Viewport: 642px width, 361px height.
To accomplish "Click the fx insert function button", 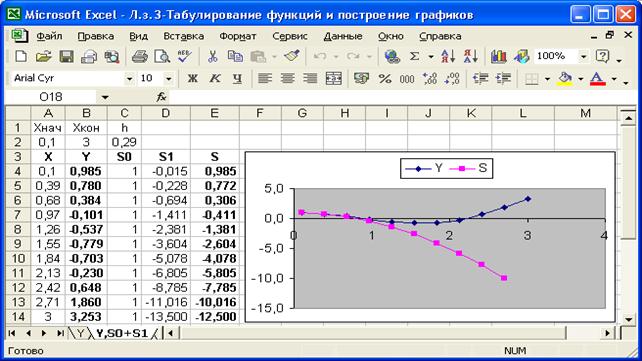I will click(161, 97).
